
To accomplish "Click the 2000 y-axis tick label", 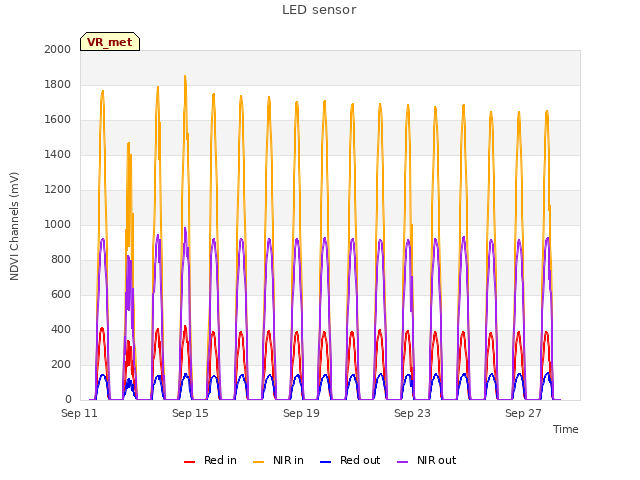I will click(x=58, y=49).
